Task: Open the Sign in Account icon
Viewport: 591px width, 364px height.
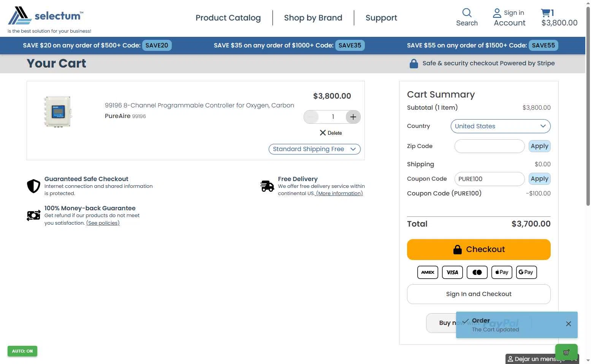Action: (497, 13)
